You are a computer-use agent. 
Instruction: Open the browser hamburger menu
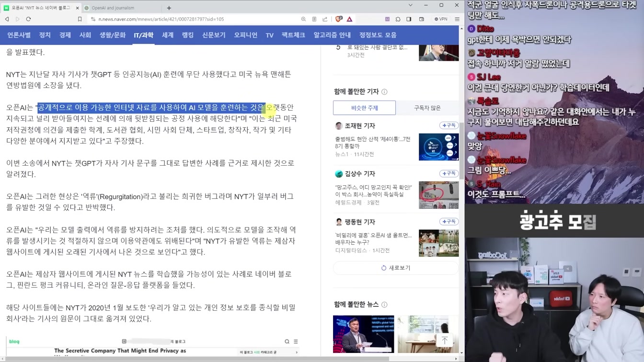pos(457,19)
